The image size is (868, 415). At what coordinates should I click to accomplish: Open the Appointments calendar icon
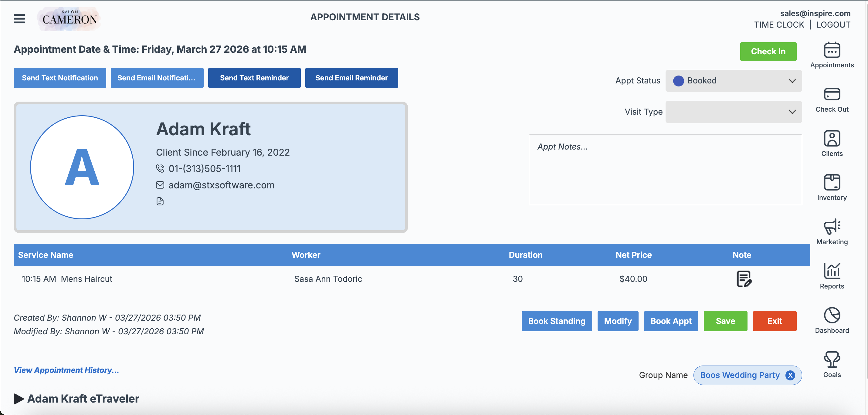(x=832, y=51)
